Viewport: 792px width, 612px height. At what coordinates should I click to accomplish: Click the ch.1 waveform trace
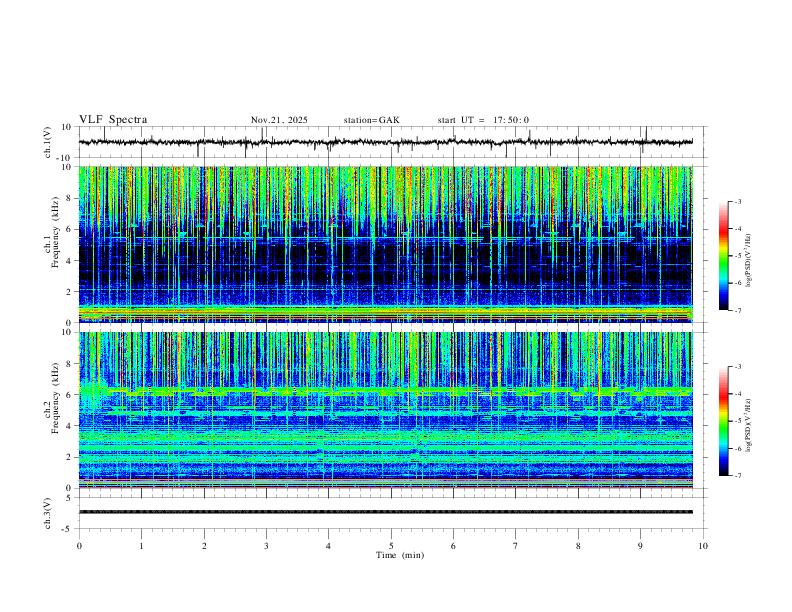coord(386,142)
